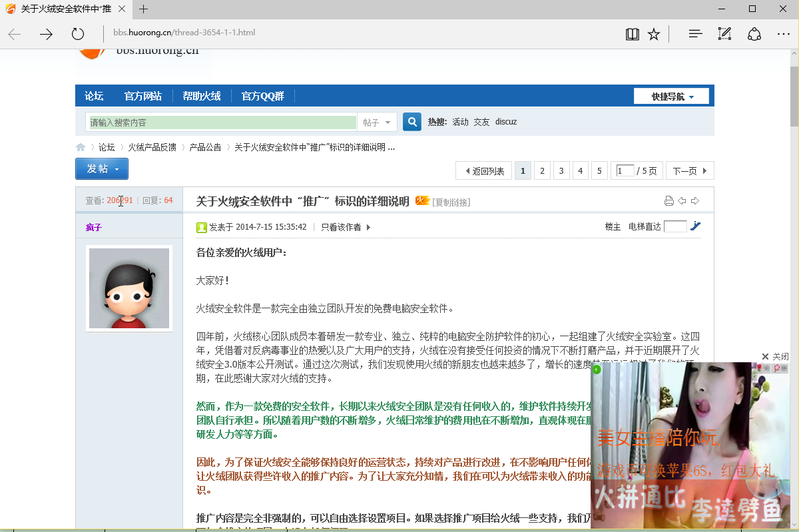Screen dimensions: 799x532
Task: Click the elevator jump arrow icon
Action: click(x=696, y=226)
